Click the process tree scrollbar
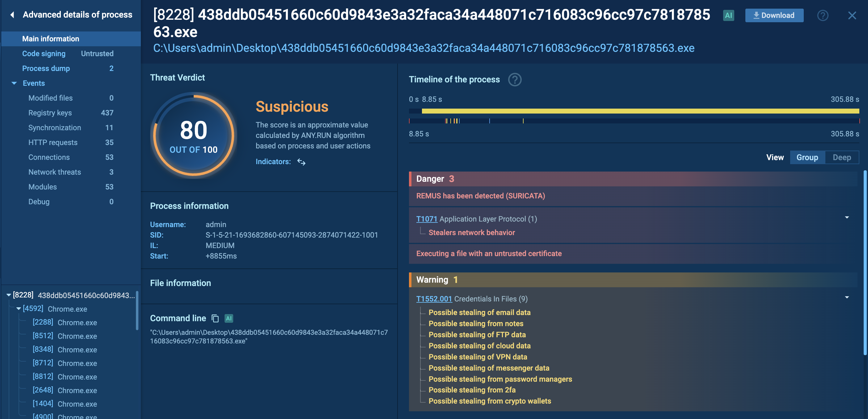Screen dimensions: 868x419 click(x=137, y=311)
